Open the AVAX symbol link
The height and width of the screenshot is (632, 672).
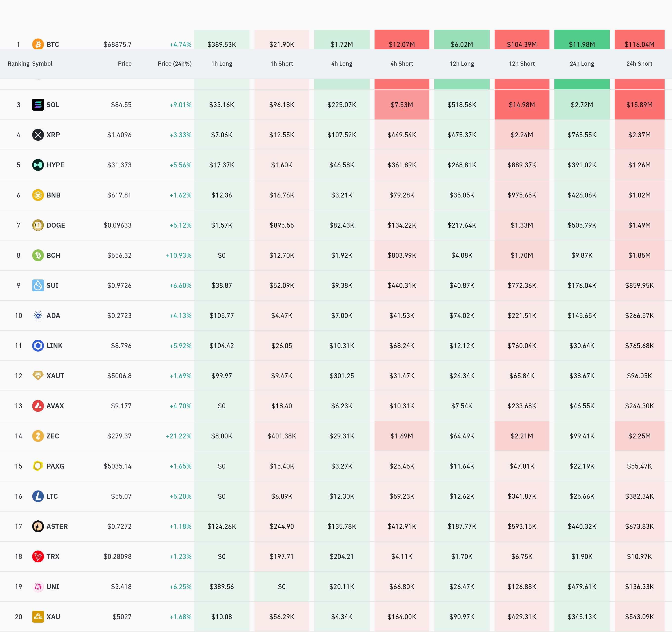[x=55, y=406]
